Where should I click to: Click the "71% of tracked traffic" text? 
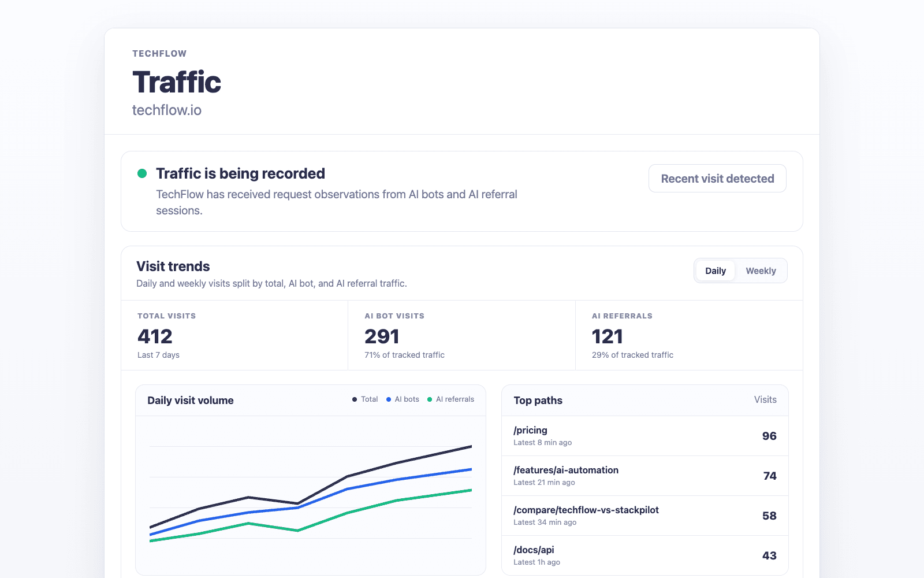(x=404, y=355)
